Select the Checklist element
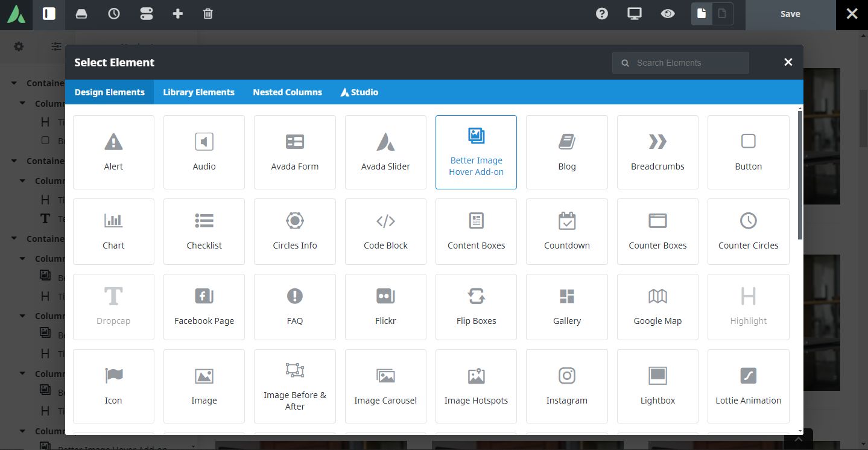 [x=204, y=232]
